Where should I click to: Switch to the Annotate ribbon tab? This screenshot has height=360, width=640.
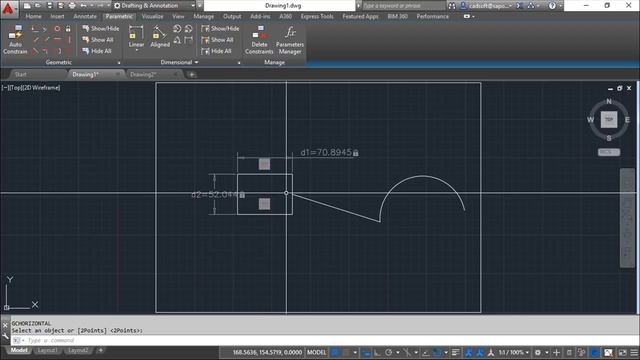point(85,16)
